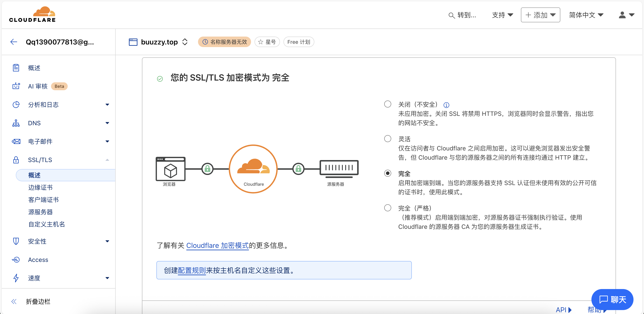Click the 折叠边栏 label
The width and height of the screenshot is (644, 314).
coord(38,302)
